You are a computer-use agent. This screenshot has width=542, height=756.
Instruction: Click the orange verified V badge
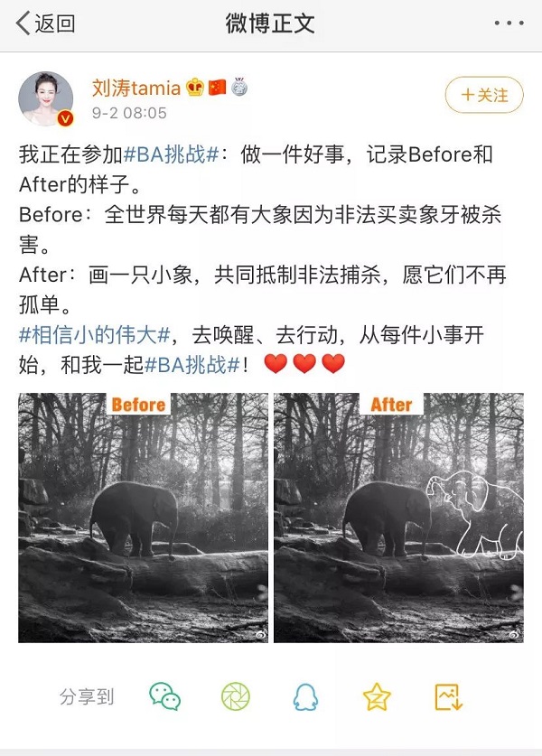tap(66, 118)
